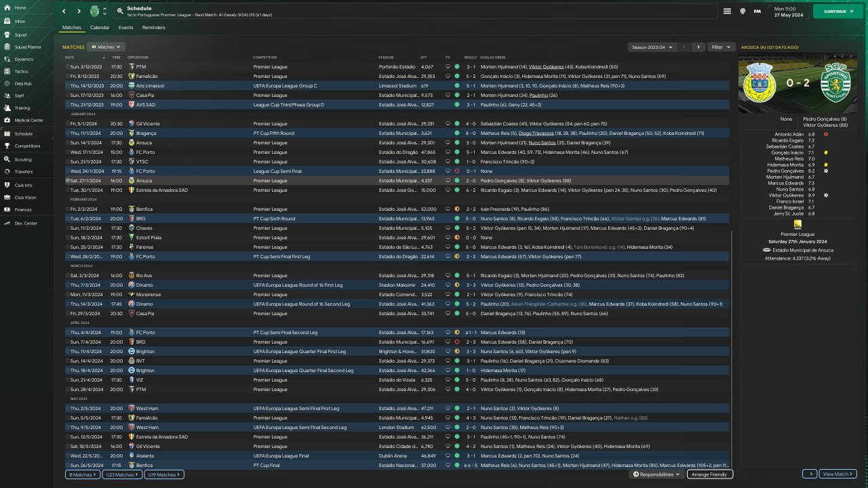Click the View Match button
Image resolution: width=868 pixels, height=488 pixels.
(837, 474)
